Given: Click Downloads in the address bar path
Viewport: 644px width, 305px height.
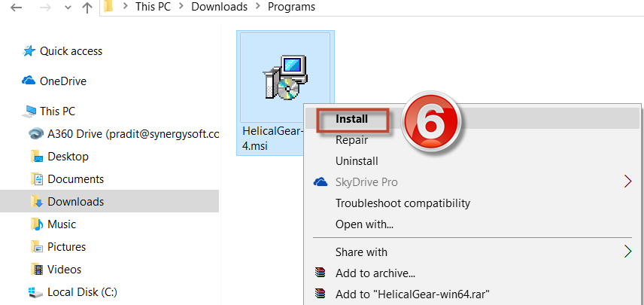Looking at the screenshot, I should (219, 8).
